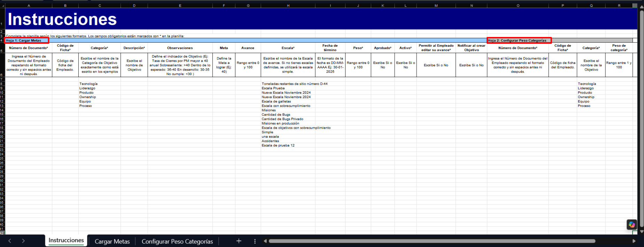Click the previous sheet arrow
This screenshot has height=247, width=644.
[10, 241]
